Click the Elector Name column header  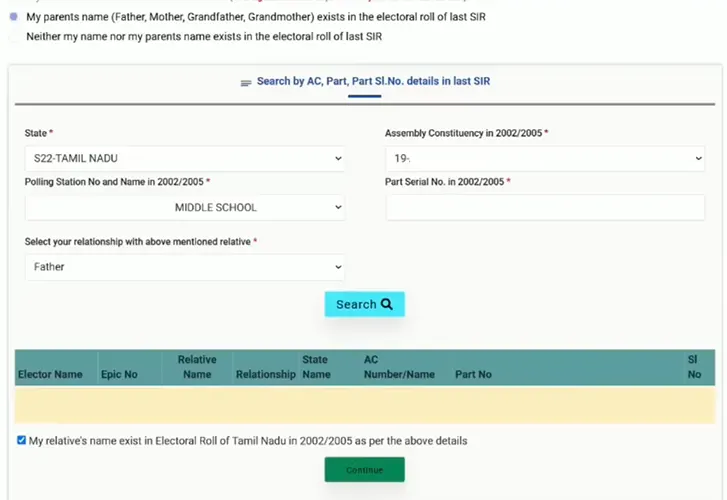(x=50, y=375)
